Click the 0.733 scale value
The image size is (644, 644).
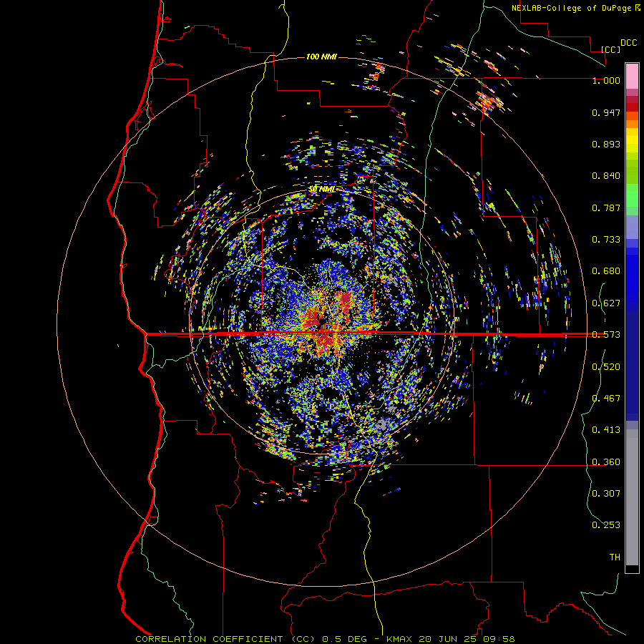click(x=606, y=240)
